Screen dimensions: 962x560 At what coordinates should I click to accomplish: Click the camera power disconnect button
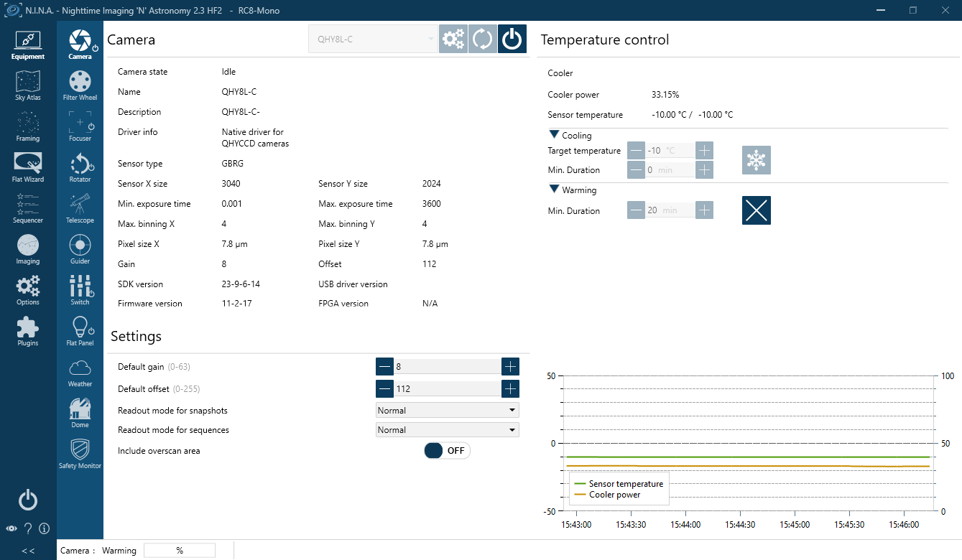512,39
